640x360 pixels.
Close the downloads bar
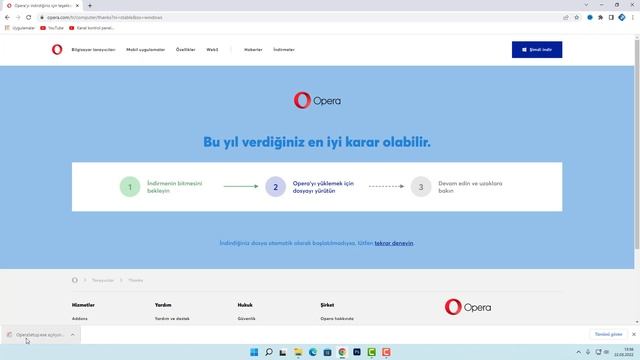point(634,334)
